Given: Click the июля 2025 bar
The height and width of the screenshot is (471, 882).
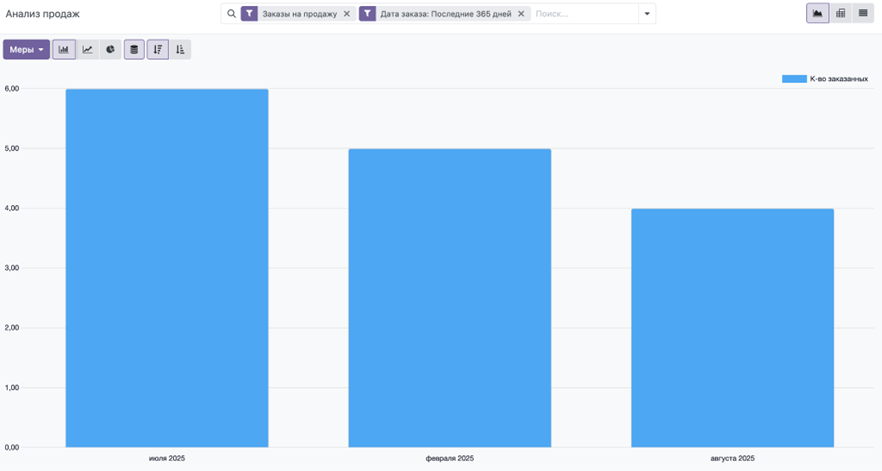Looking at the screenshot, I should [x=167, y=268].
